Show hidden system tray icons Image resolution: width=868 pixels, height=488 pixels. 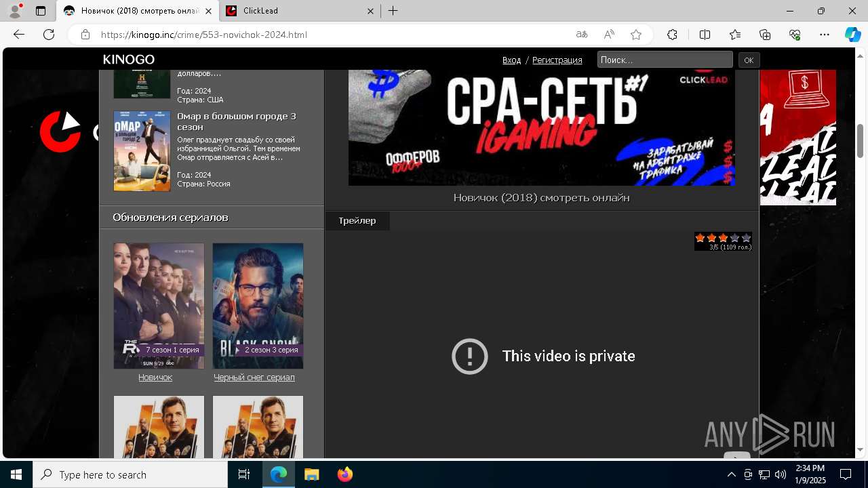point(731,474)
